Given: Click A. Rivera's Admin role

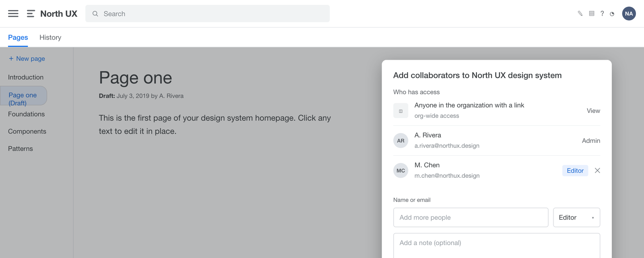Looking at the screenshot, I should 591,141.
